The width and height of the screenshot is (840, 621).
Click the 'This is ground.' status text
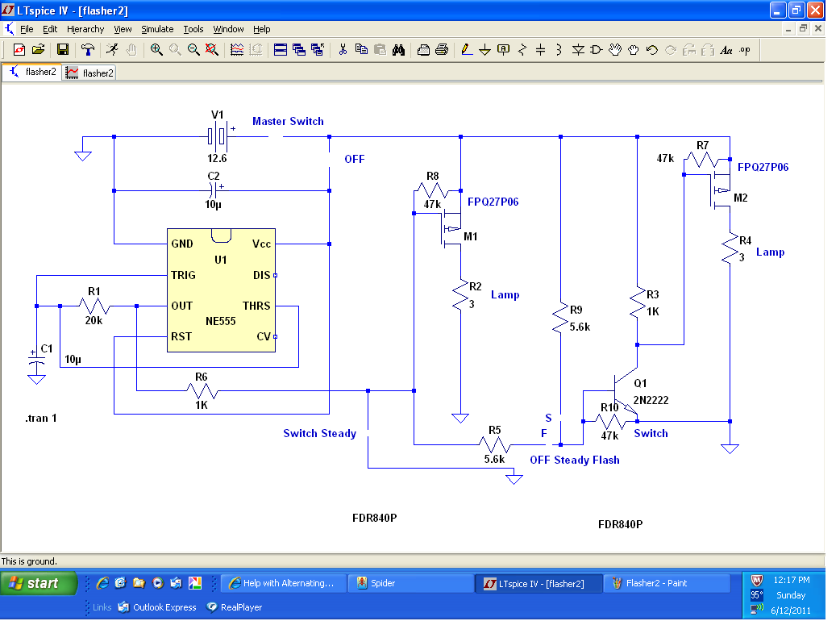tap(29, 561)
